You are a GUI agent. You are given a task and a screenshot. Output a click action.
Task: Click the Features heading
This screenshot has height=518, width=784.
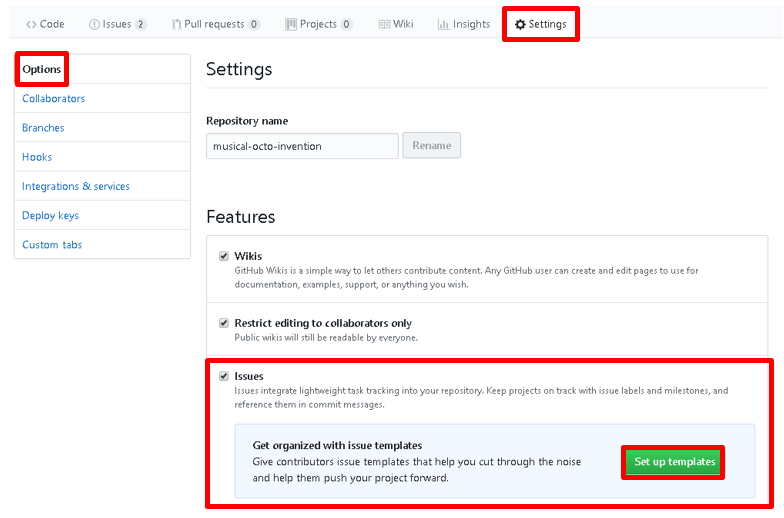pyautogui.click(x=240, y=216)
